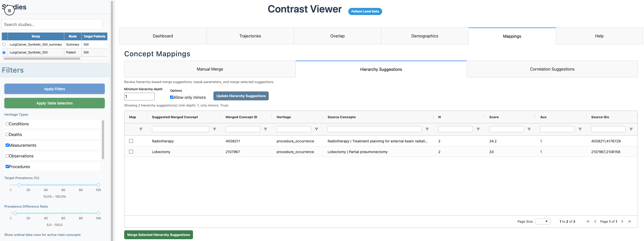Uncheck the Allow only minors option
This screenshot has height=241, width=644.
tap(172, 97)
